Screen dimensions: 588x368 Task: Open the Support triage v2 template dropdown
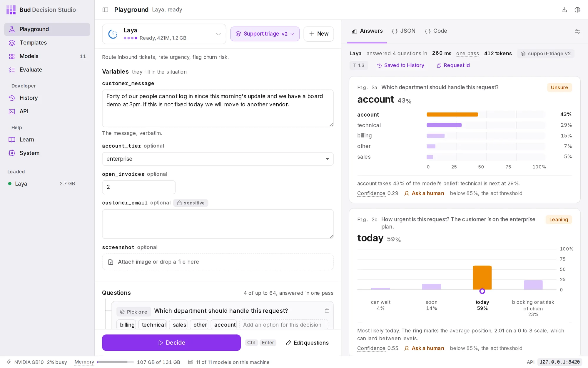click(265, 34)
